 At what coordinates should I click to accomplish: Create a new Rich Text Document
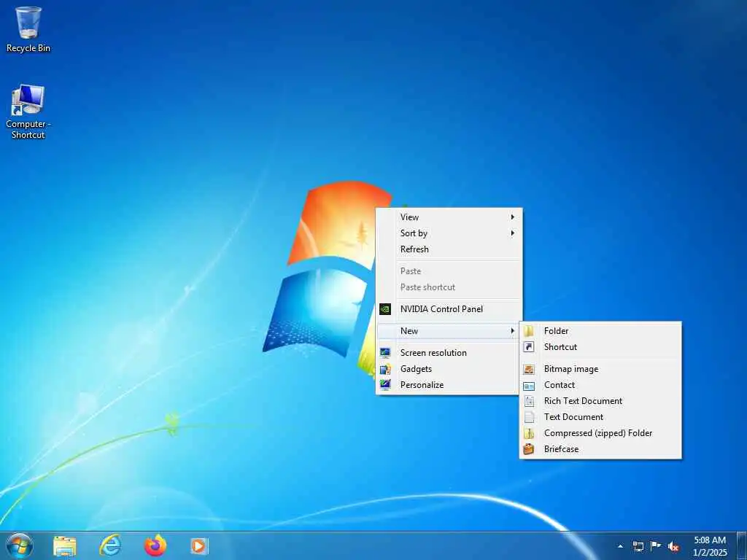600,401
